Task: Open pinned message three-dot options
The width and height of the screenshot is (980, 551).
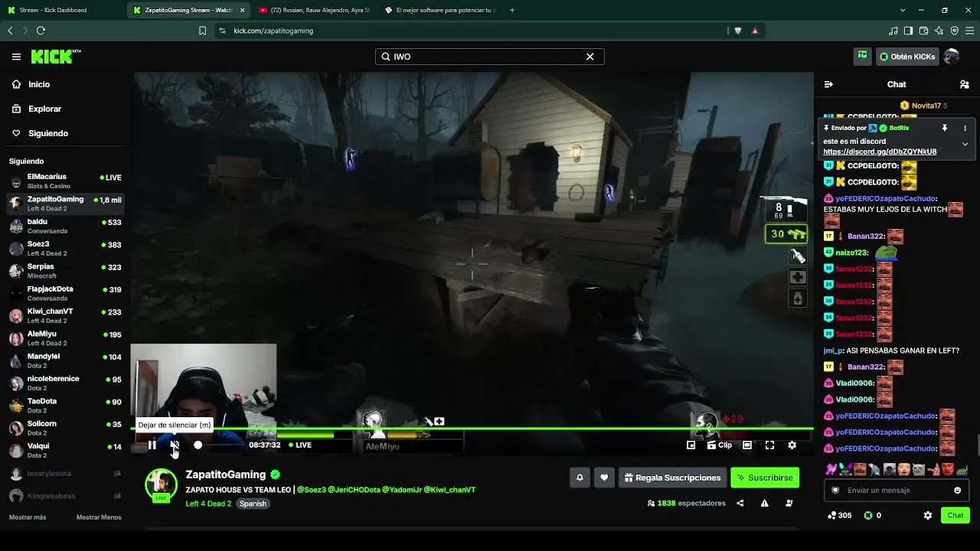Action: tap(965, 128)
